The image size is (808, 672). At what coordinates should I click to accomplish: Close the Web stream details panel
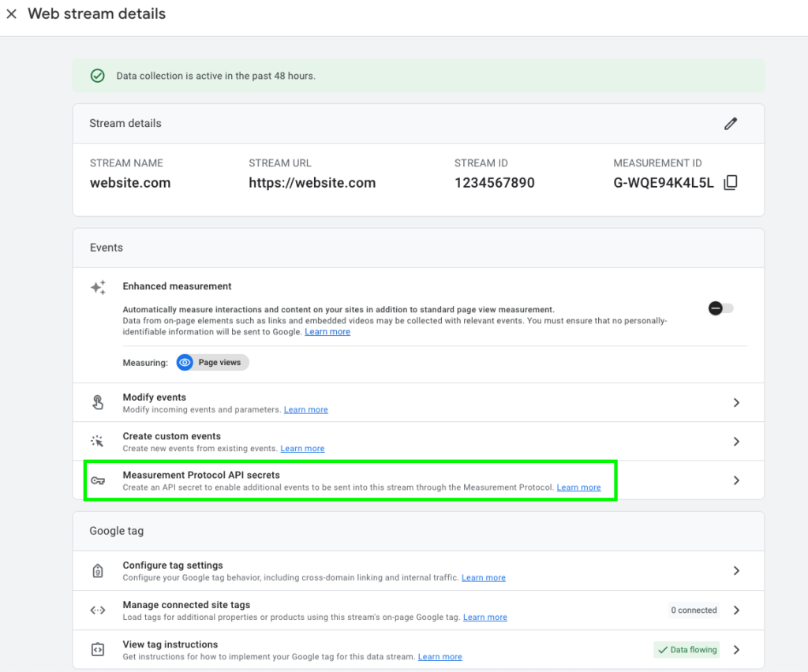pyautogui.click(x=11, y=14)
